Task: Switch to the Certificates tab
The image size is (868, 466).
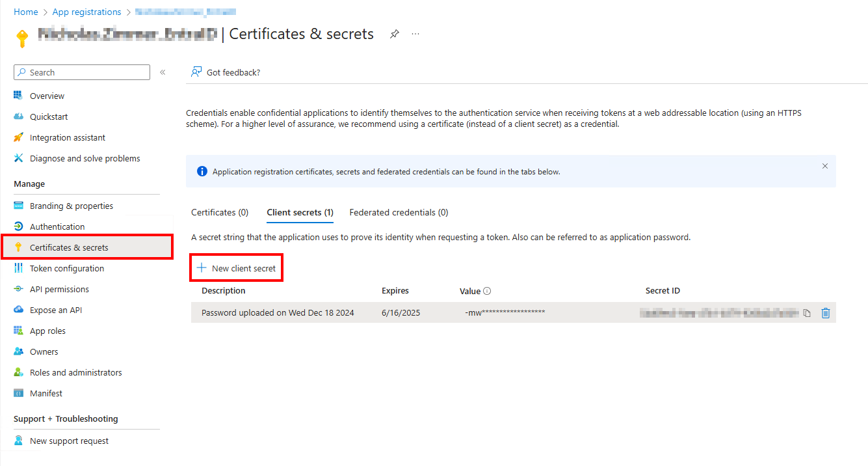Action: 220,212
